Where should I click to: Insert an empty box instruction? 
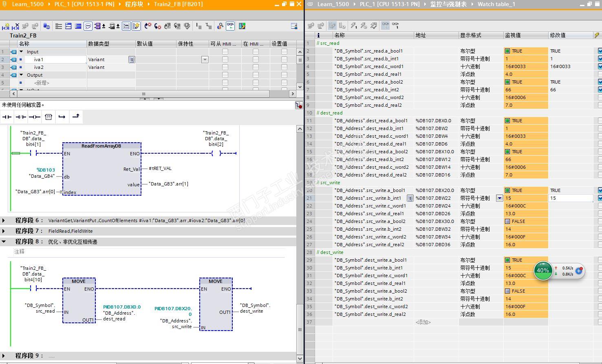pos(49,117)
